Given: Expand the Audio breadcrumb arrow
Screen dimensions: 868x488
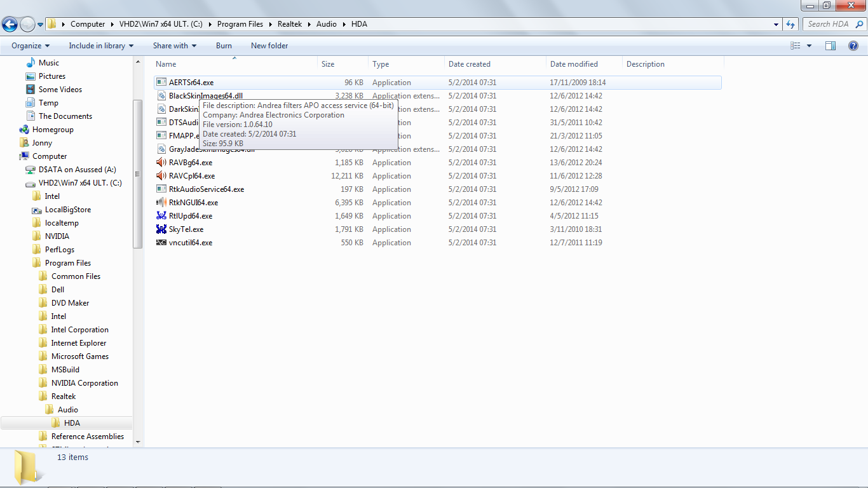Looking at the screenshot, I should [x=344, y=24].
